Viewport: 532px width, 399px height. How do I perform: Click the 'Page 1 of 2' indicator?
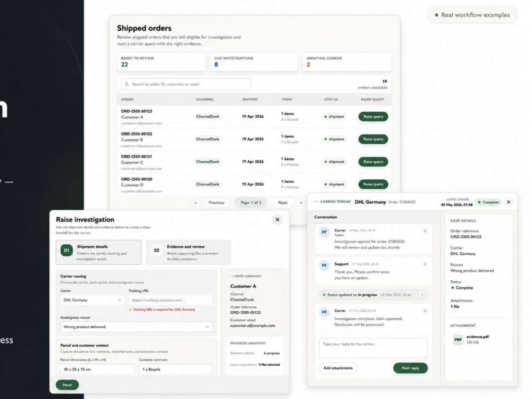coord(251,203)
